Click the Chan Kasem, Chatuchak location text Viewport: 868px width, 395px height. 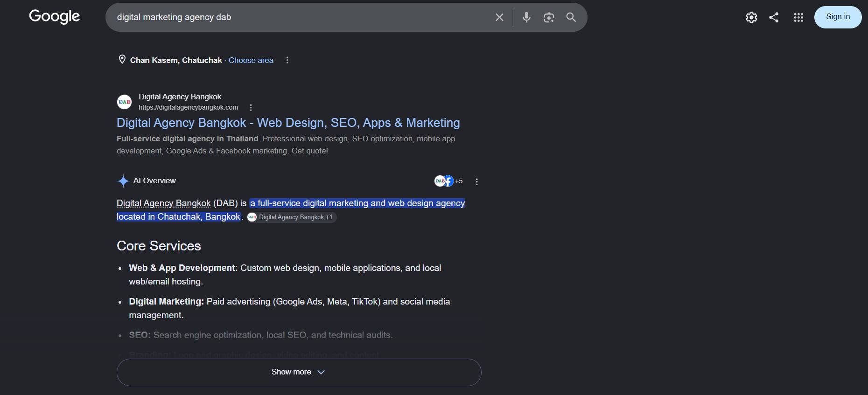click(x=176, y=60)
